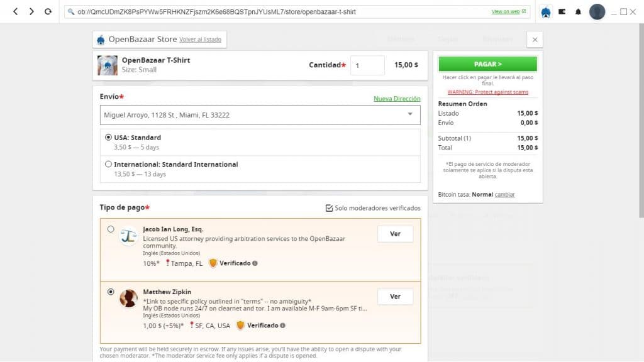Reload the page with refresh icon
The image size is (644, 362).
(48, 11)
